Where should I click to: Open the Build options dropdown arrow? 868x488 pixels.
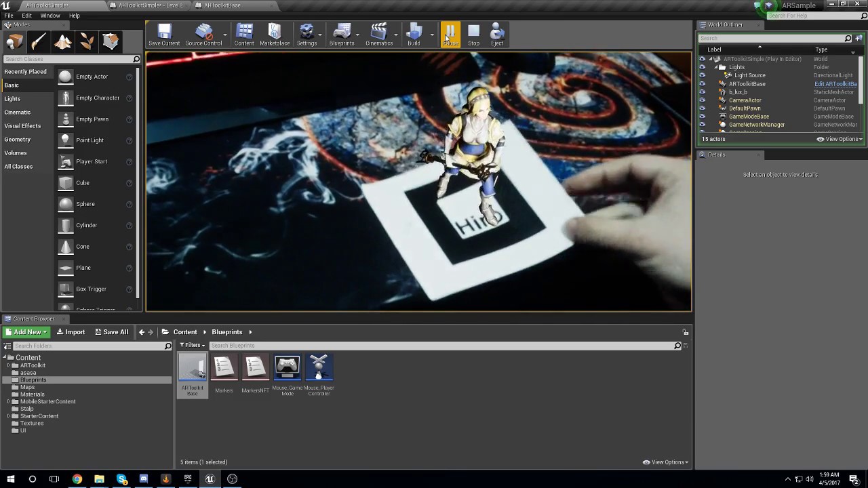coord(432,35)
